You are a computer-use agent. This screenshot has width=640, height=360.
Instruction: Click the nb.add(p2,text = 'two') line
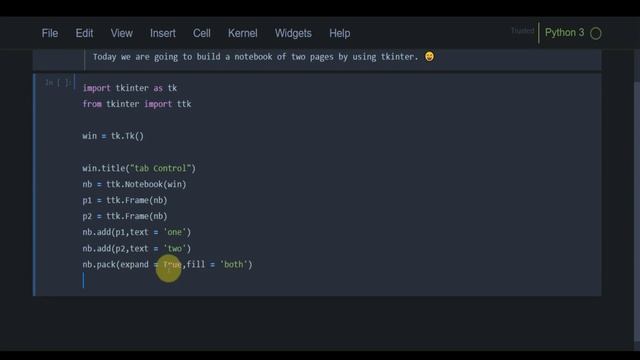137,249
